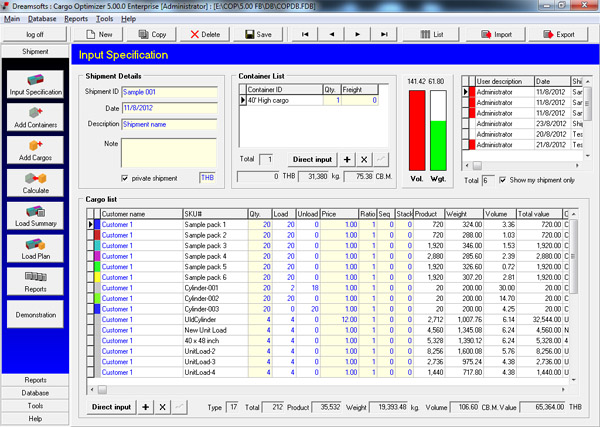Viewport: 600px width, 427px height.
Task: Jump to the last record arrow
Action: [x=384, y=34]
